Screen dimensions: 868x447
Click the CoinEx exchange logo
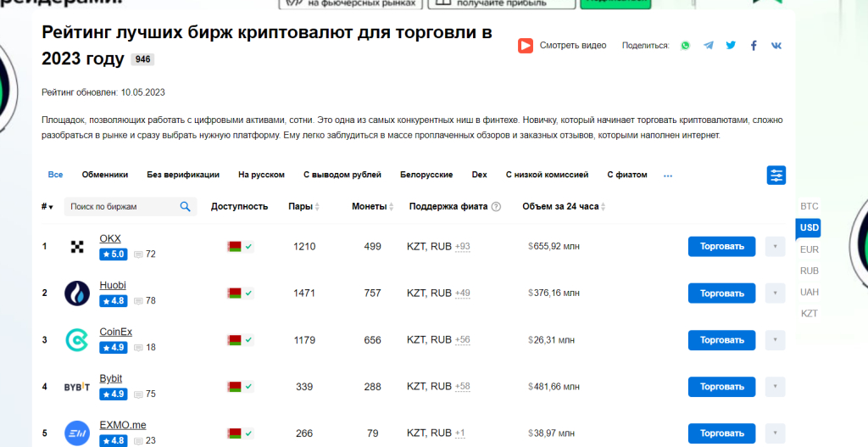(77, 339)
